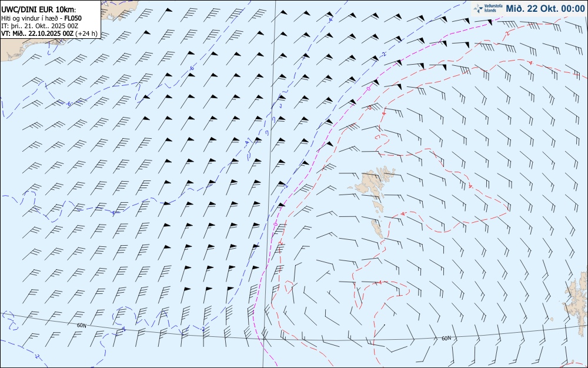Image resolution: width=588 pixels, height=368 pixels.
Task: Click the 'VT: Mið.. 22.10.2025 00Z (+24 h)' line
Action: click(49, 33)
